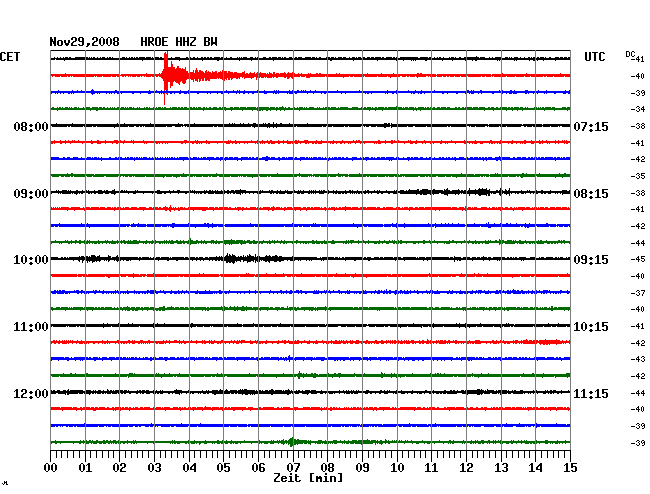Click the DC value -35

coord(638,176)
